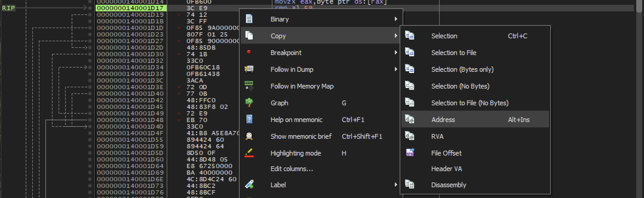The image size is (644, 198).
Task: Click the Follow in Dump icon
Action: (x=249, y=69)
